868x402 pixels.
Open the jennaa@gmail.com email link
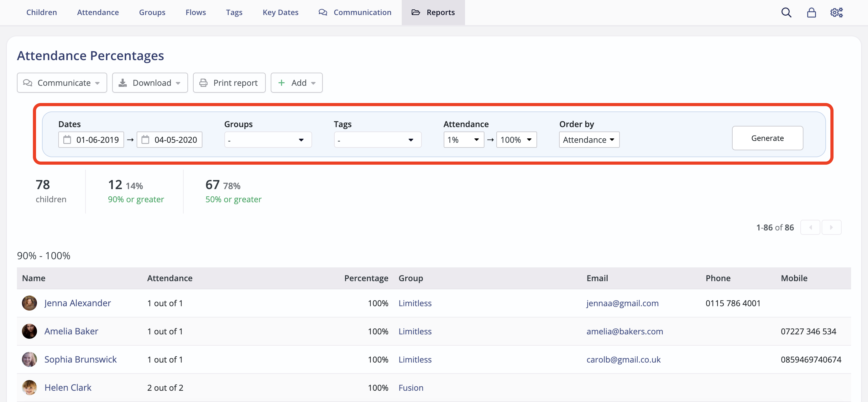[x=622, y=303]
